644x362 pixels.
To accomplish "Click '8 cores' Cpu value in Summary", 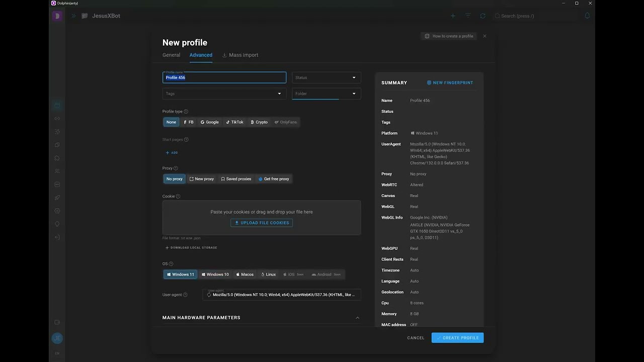I will (x=417, y=303).
